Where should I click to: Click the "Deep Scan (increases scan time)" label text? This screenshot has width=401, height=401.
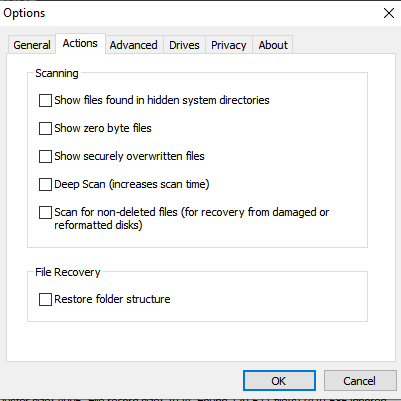point(132,184)
